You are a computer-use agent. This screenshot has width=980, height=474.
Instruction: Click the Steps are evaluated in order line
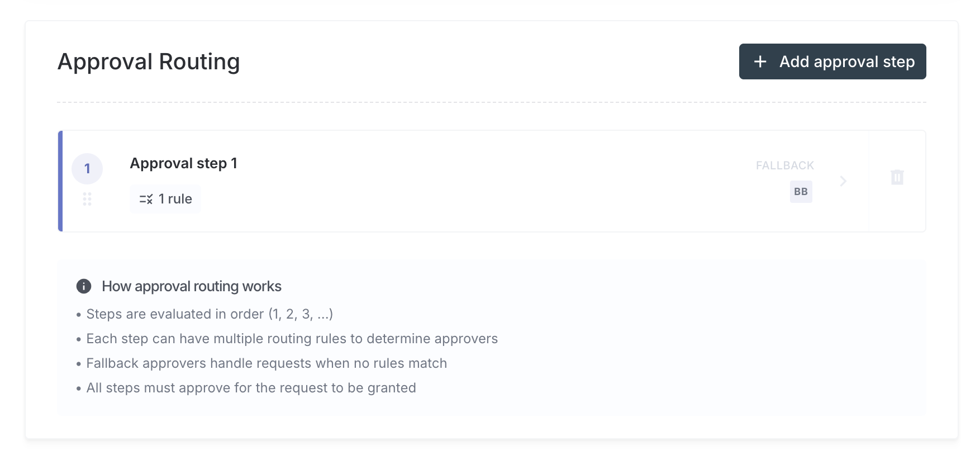[210, 314]
